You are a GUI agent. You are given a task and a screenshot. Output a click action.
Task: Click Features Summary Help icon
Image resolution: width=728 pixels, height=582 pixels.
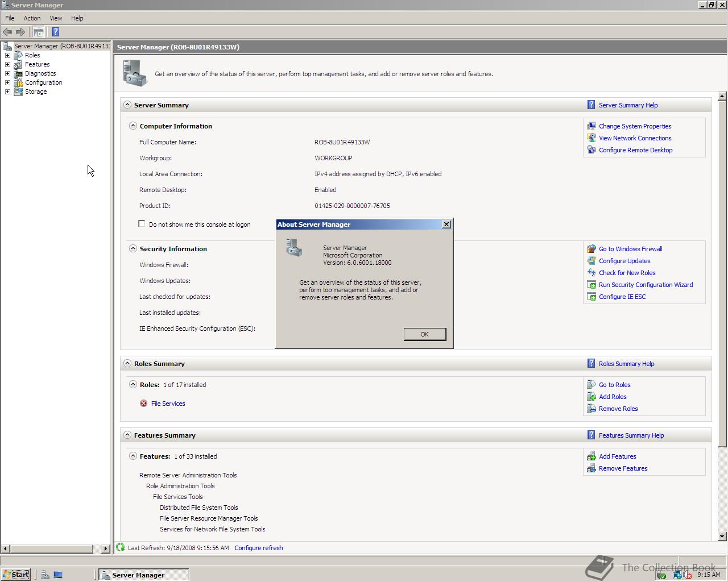[x=591, y=435]
